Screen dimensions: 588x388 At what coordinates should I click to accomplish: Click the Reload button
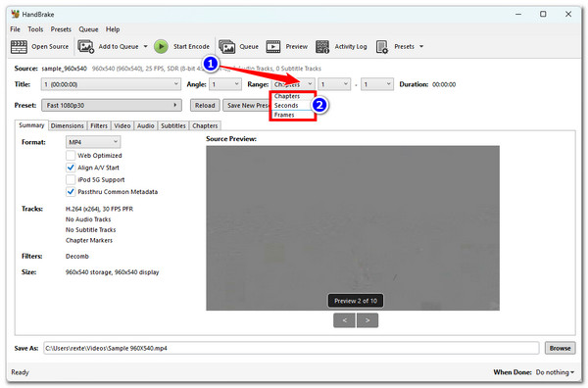point(205,106)
